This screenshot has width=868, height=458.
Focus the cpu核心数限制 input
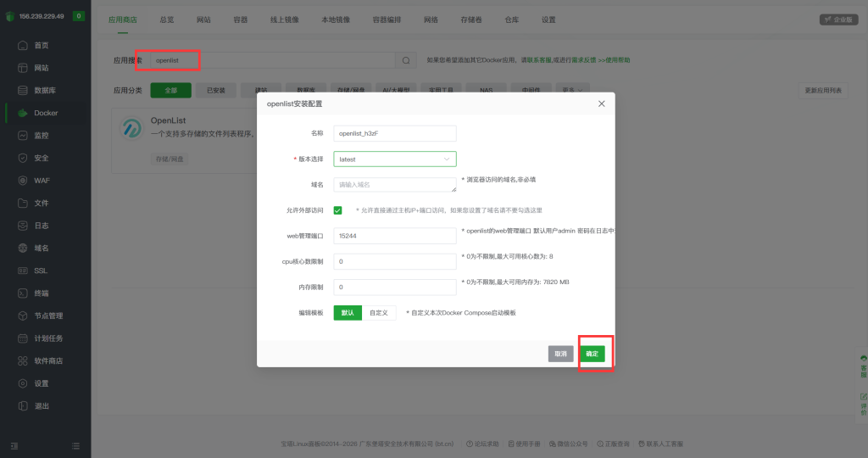coord(395,261)
